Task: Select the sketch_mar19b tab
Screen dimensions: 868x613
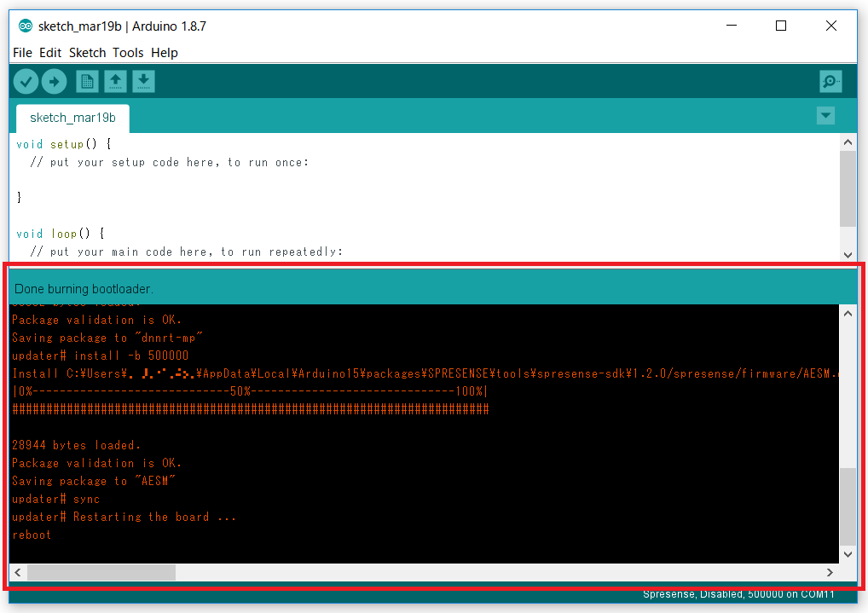Action: coord(72,118)
